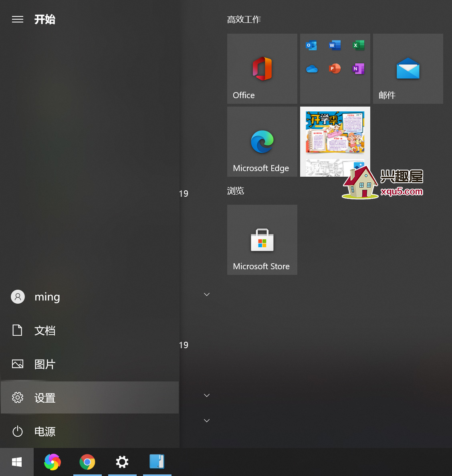Expand the Start menu hamburger navigation
The height and width of the screenshot is (476, 452).
point(18,19)
